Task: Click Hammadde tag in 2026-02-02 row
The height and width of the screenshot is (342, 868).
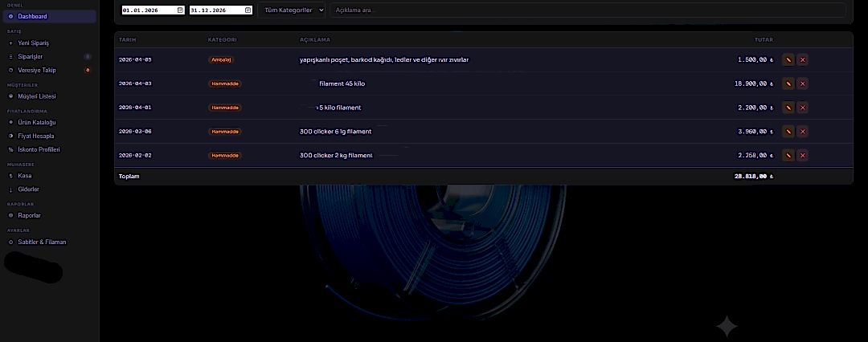Action: click(225, 156)
